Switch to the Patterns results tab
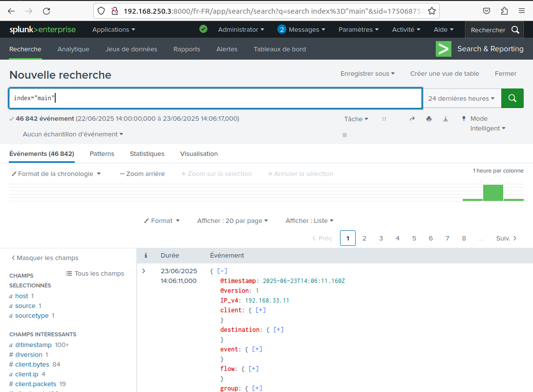Screen dimensions: 533x392 pyautogui.click(x=102, y=153)
